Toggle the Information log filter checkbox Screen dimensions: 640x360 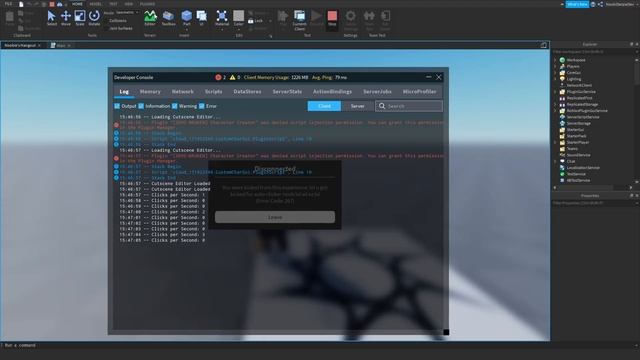[141, 106]
